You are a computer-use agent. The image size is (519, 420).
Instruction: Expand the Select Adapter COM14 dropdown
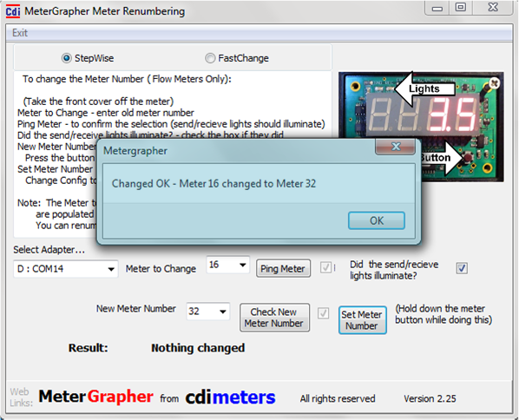point(66,269)
